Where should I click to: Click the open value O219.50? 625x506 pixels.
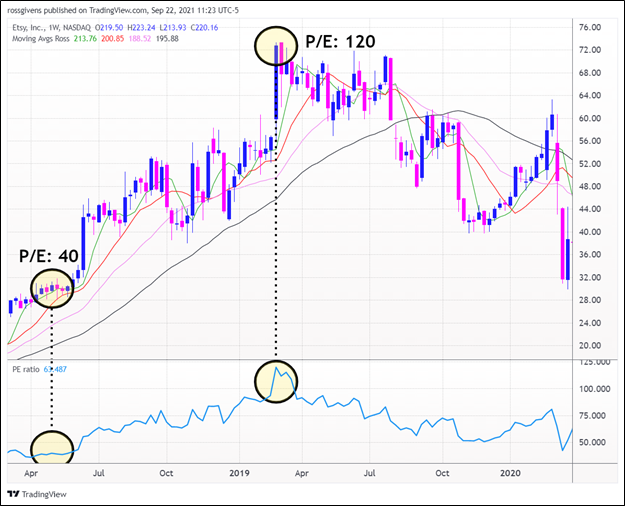(109, 28)
